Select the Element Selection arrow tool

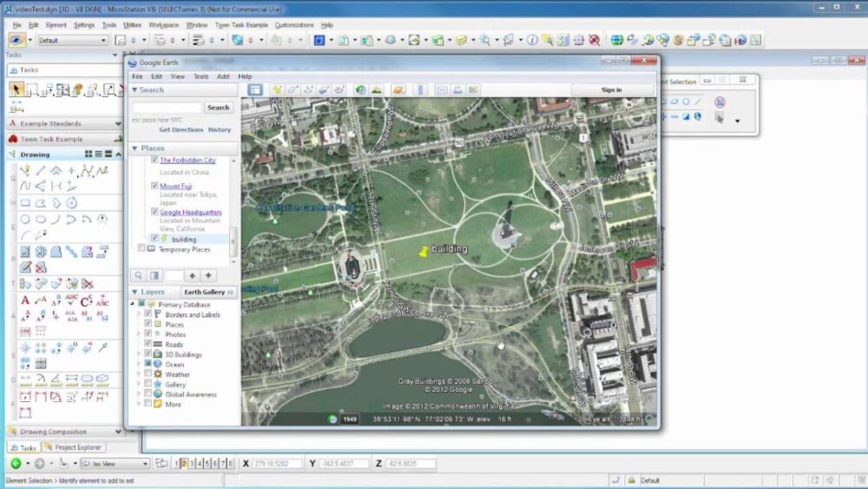click(16, 89)
